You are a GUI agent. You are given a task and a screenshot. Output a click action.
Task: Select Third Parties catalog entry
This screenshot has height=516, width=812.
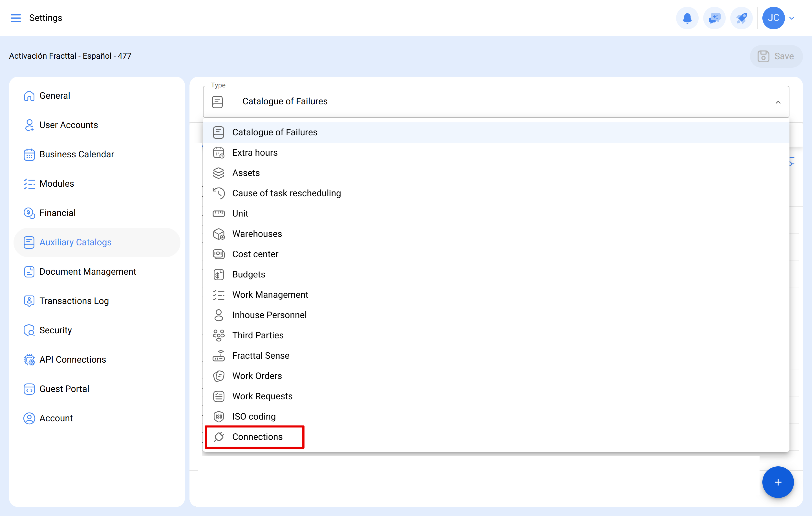[x=258, y=335]
